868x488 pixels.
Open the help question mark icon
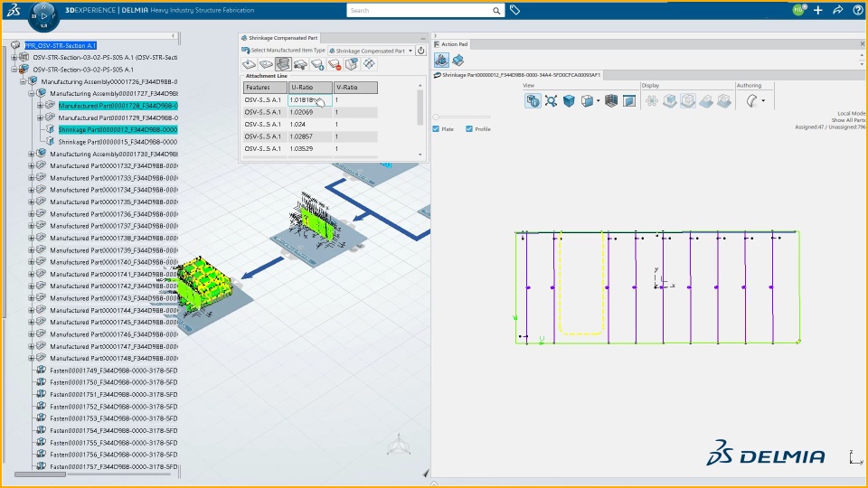[858, 10]
